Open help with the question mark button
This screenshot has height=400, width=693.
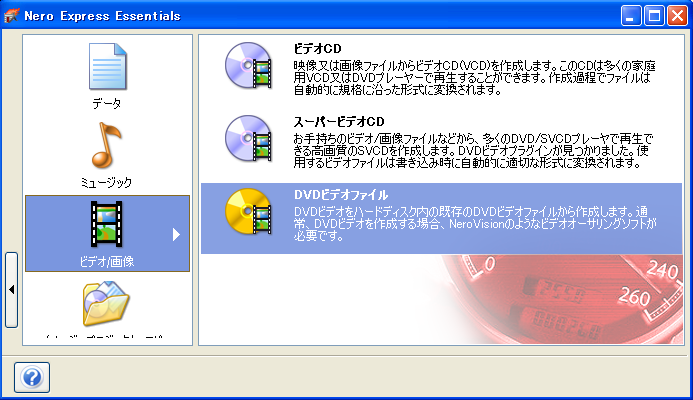point(32,376)
